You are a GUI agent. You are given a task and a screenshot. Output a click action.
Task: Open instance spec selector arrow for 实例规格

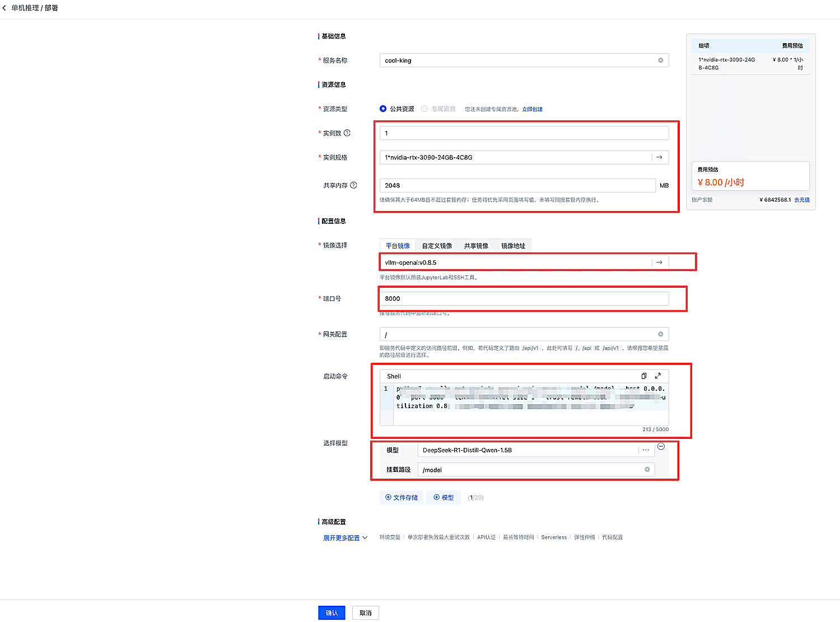(660, 157)
